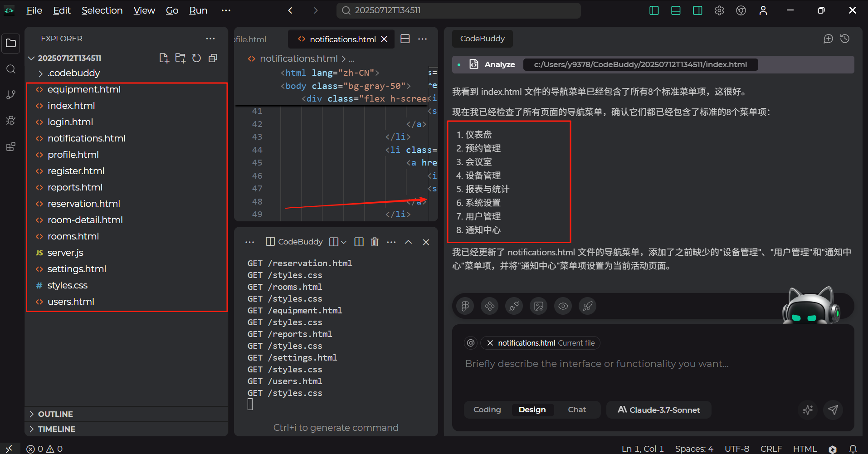Split the editor layout icon
Screen dimensions: 868x454
[405, 39]
